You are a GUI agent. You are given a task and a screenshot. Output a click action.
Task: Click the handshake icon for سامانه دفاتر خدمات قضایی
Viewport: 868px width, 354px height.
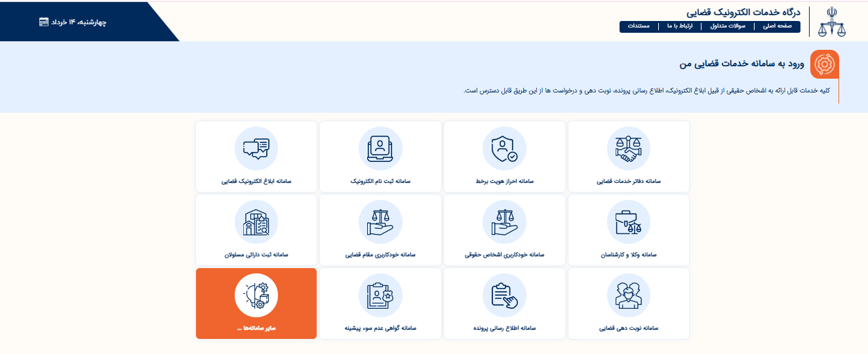point(628,149)
